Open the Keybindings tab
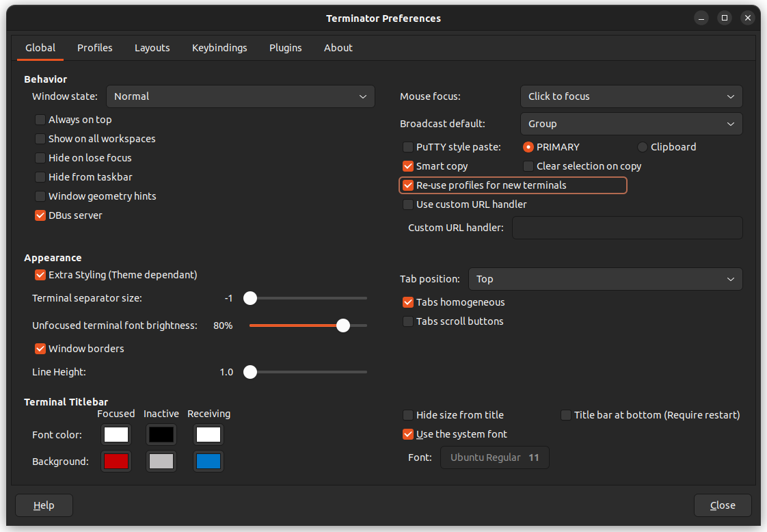This screenshot has height=532, width=767. tap(219, 48)
